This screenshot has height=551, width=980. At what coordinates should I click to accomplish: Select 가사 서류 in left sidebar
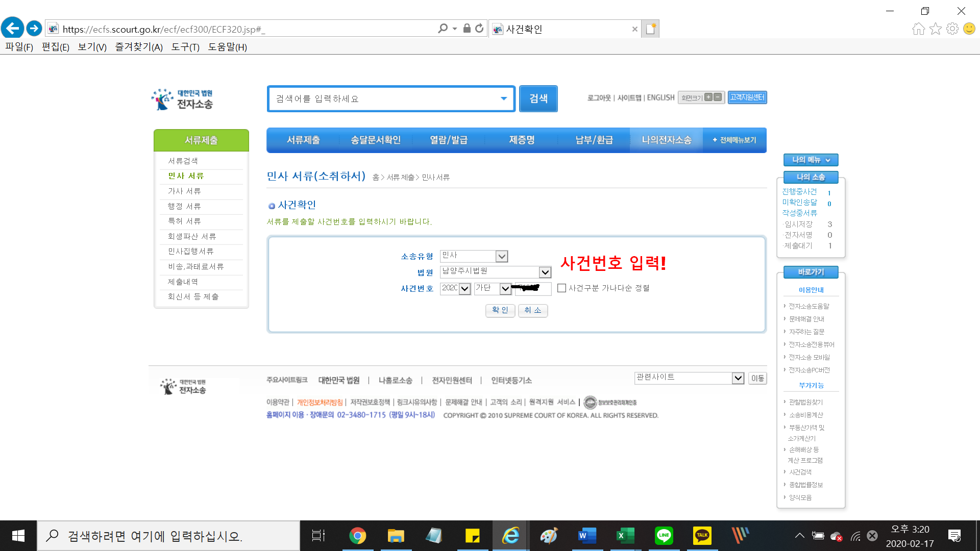(x=184, y=191)
